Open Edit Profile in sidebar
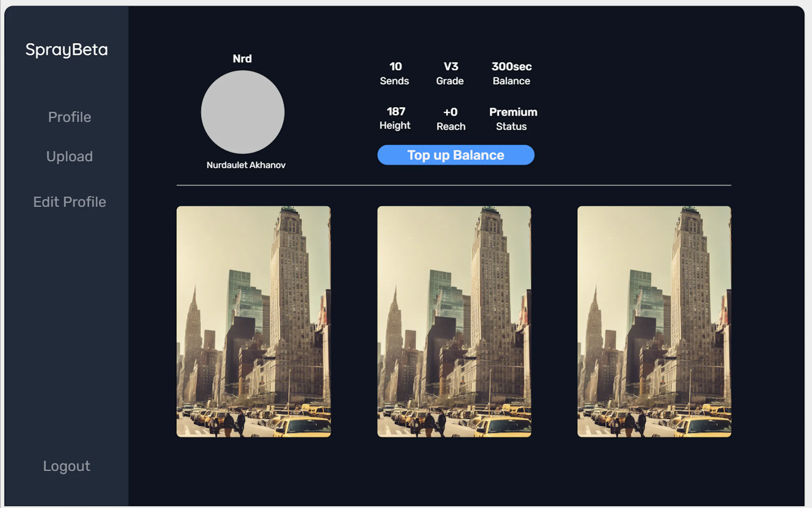812x508 pixels. pyautogui.click(x=69, y=202)
